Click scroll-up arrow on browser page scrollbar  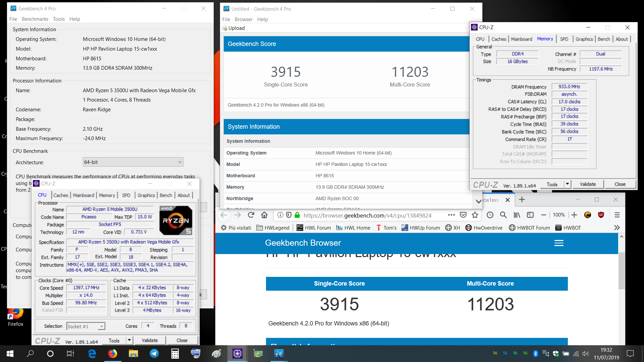click(x=622, y=237)
